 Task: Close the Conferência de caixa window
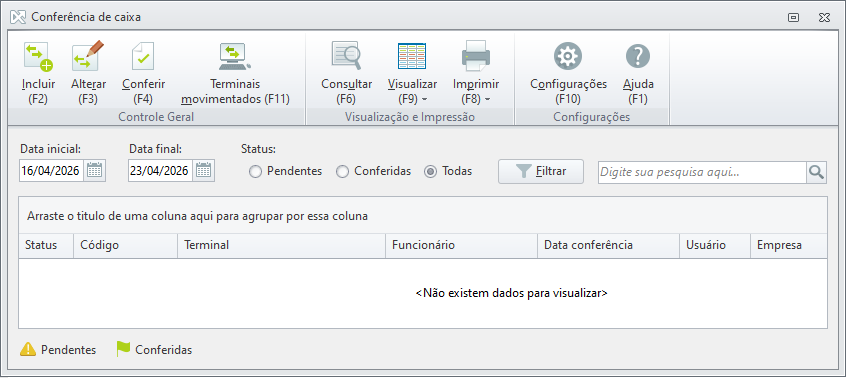824,17
